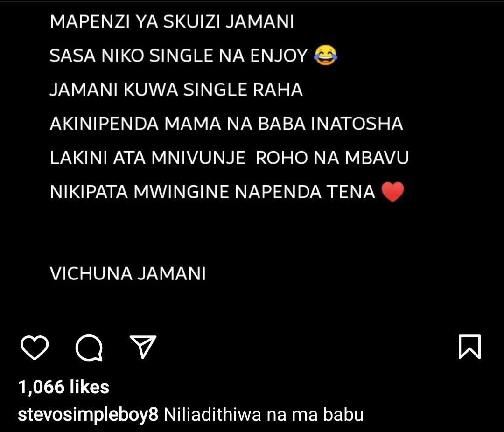This screenshot has width=504, height=432.
Task: View the list of 1,066 likes
Action: tap(63, 387)
